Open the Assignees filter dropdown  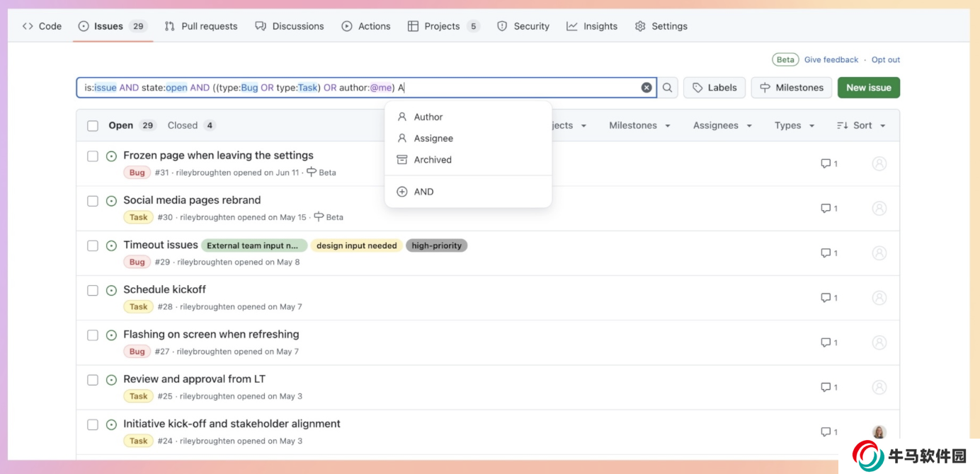tap(722, 125)
